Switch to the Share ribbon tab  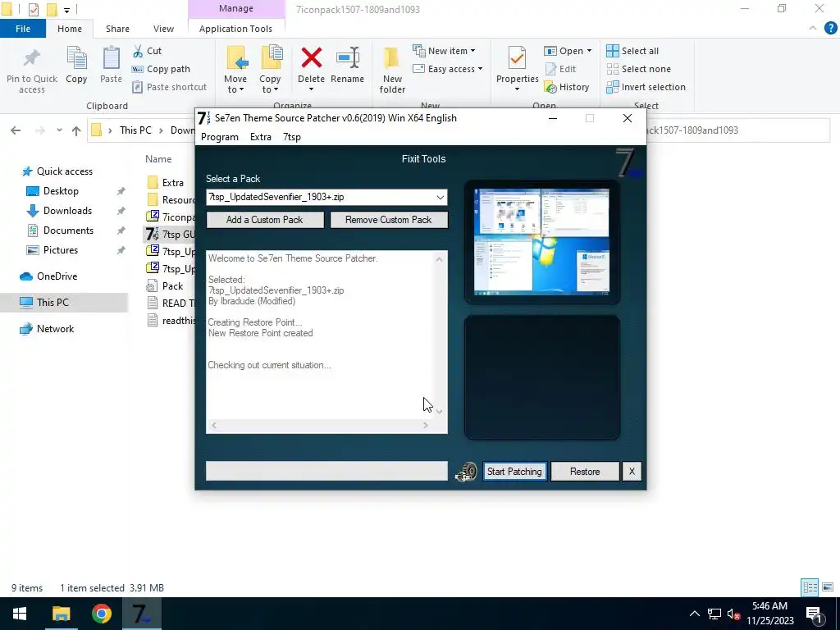117,29
